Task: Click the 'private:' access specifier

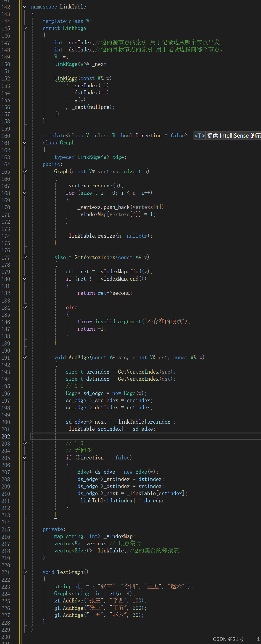Action: pos(54,529)
